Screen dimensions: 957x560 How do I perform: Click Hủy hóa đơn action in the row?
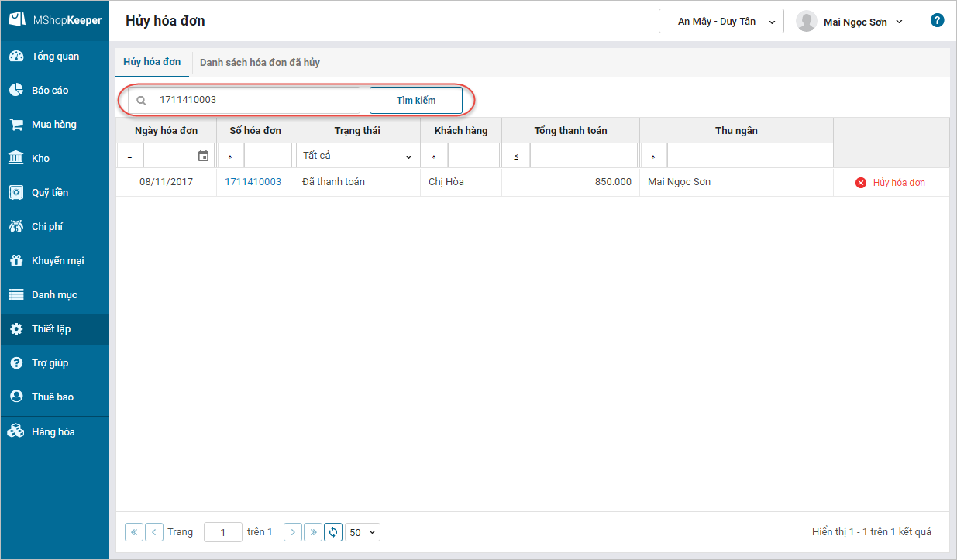click(x=890, y=183)
